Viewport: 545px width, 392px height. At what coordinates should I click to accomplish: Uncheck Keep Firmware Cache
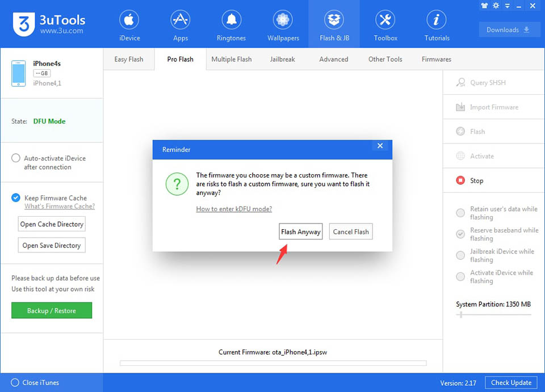16,198
